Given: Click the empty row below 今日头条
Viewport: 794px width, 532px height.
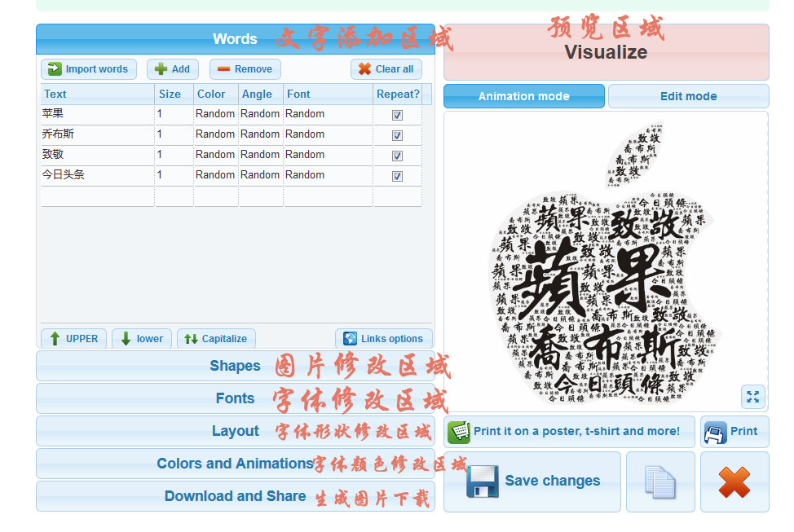Looking at the screenshot, I should coord(232,196).
